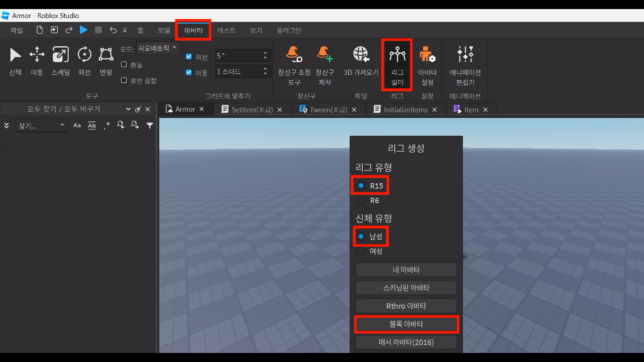This screenshot has width=644, height=362.
Task: Toggle the 이동 snap checkbox
Action: point(189,72)
